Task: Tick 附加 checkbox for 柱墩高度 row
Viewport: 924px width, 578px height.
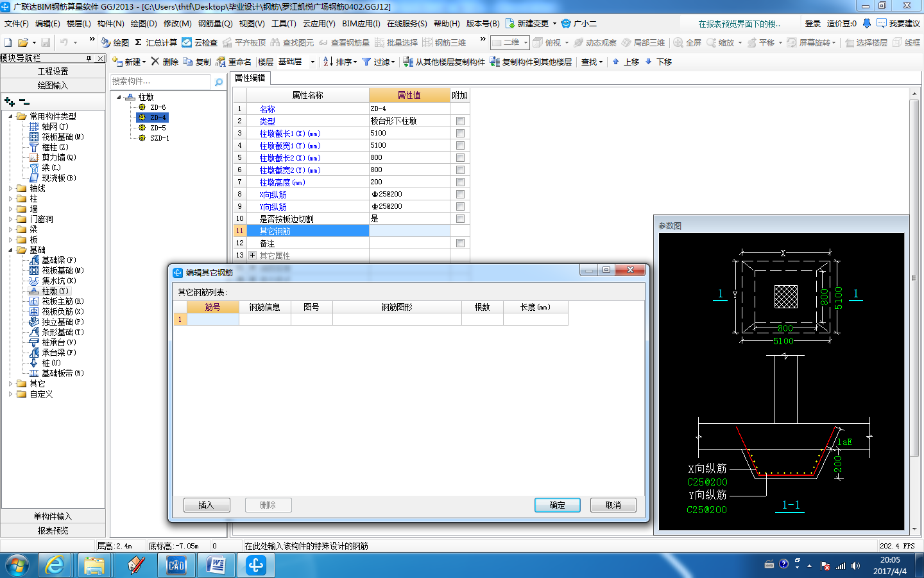Action: (460, 182)
